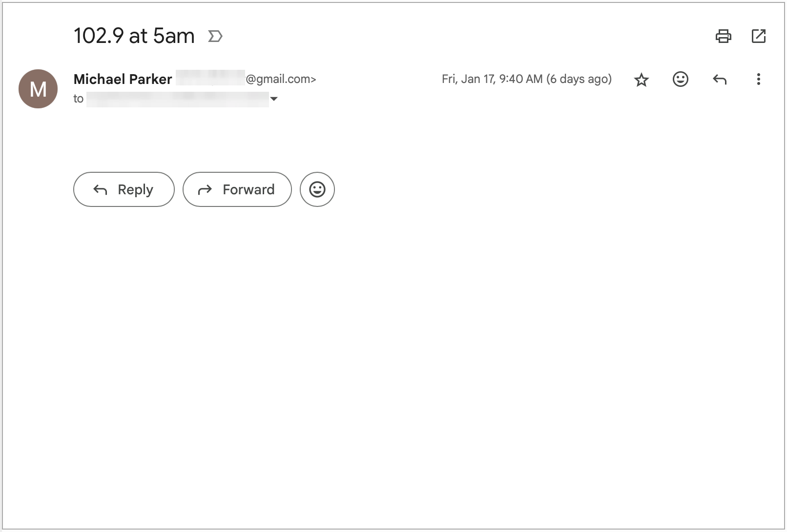Open the more options three-dot menu
The width and height of the screenshot is (787, 532).
(x=758, y=79)
